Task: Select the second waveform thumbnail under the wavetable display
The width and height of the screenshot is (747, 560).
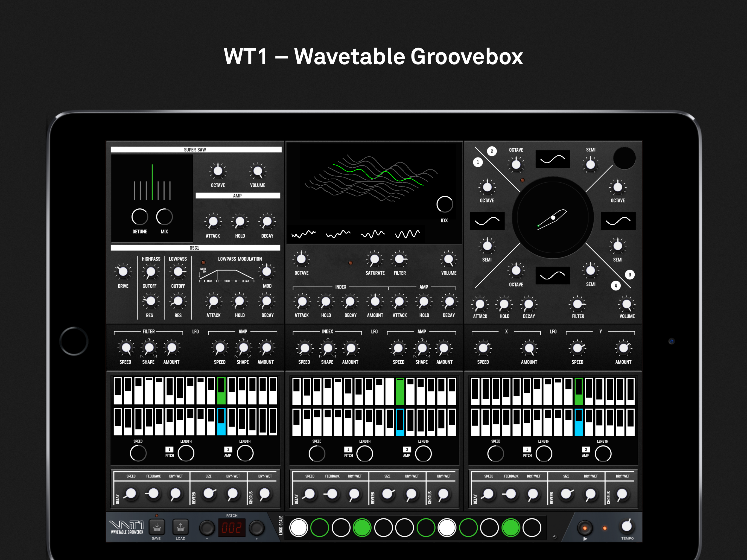Action: click(338, 234)
